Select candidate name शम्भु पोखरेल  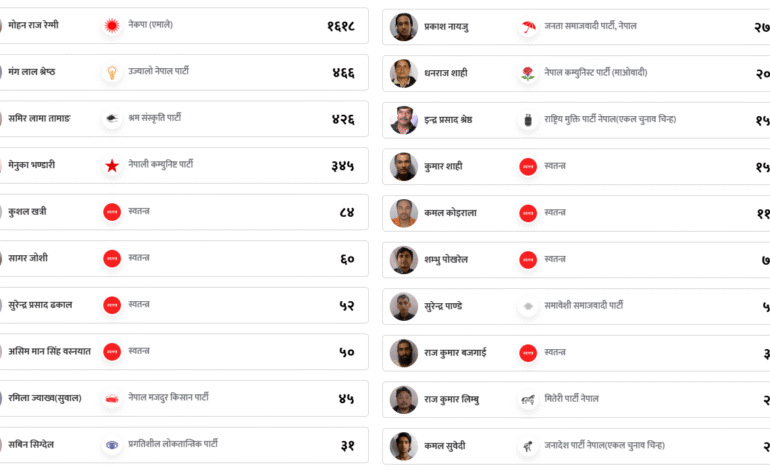[446, 260]
